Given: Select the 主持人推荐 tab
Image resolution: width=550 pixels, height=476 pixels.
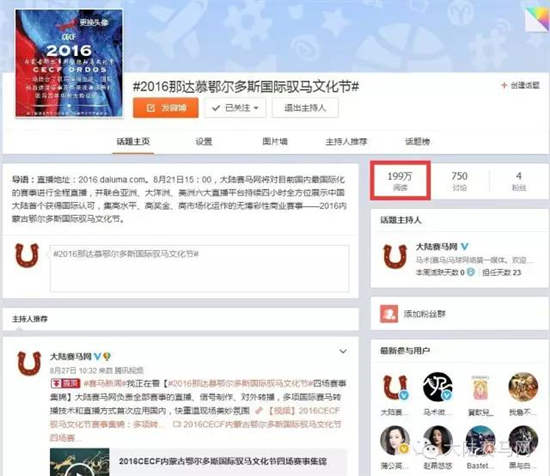Looking at the screenshot, I should click(346, 142).
